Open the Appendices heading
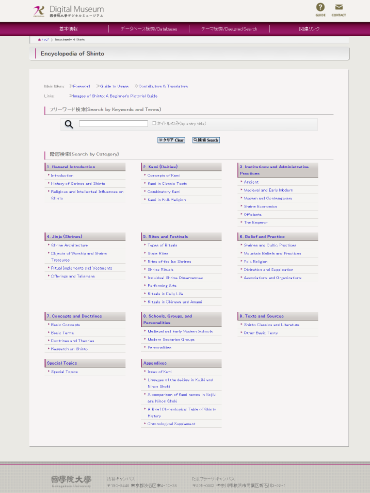Screen dimensions: 370x493 coord(155,363)
